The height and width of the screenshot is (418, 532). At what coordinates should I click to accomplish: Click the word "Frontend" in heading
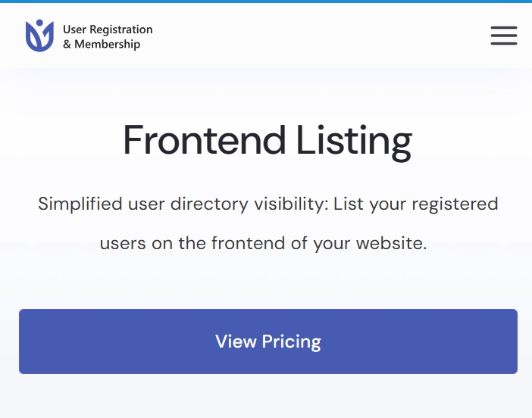point(205,140)
